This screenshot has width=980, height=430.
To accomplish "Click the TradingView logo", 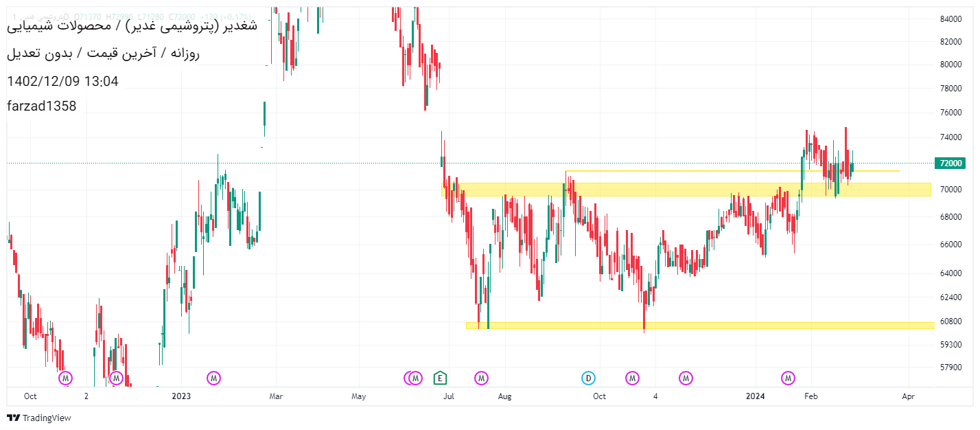I will click(39, 418).
